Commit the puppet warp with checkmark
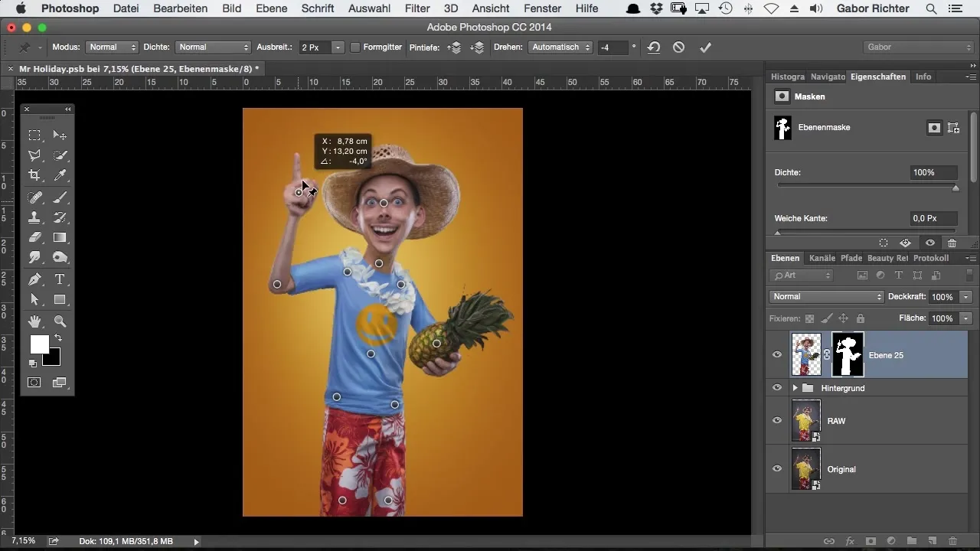The image size is (980, 551). pos(705,47)
